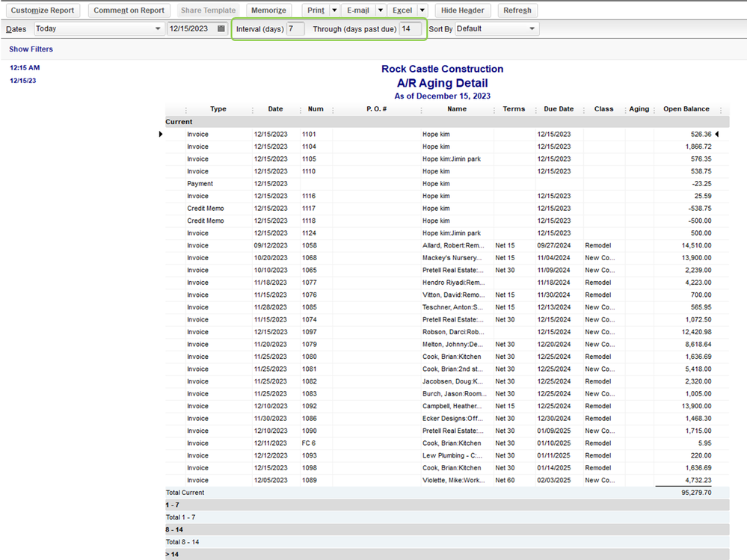This screenshot has height=560, width=747.
Task: Click due date 02/03/2025
Action: (x=553, y=481)
